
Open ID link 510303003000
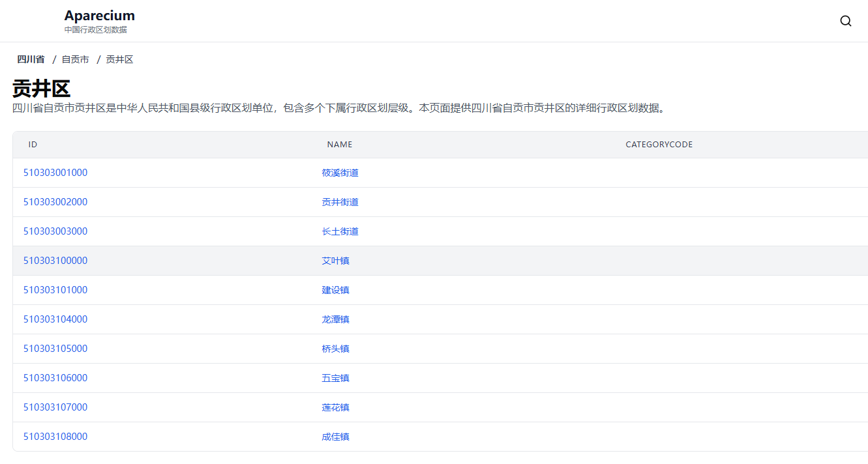pos(55,231)
